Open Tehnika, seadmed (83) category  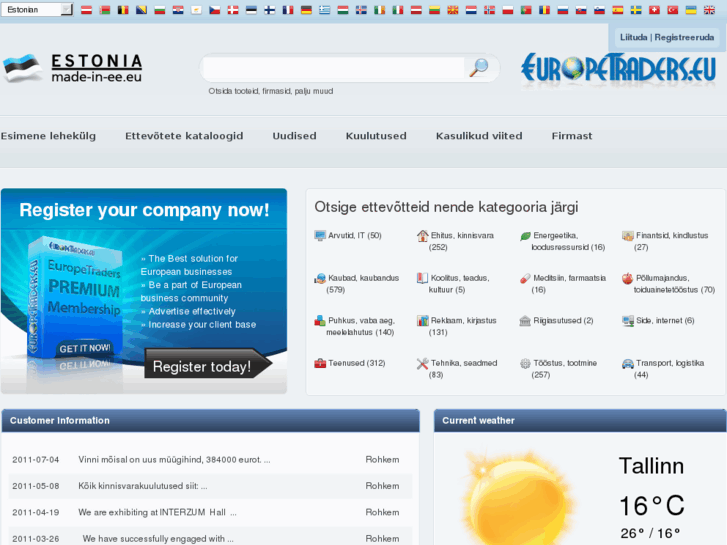464,369
